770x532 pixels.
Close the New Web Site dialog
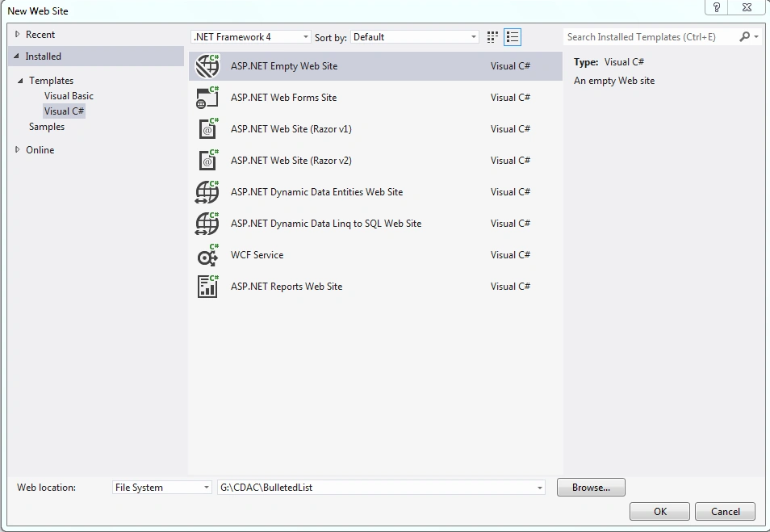pos(747,7)
